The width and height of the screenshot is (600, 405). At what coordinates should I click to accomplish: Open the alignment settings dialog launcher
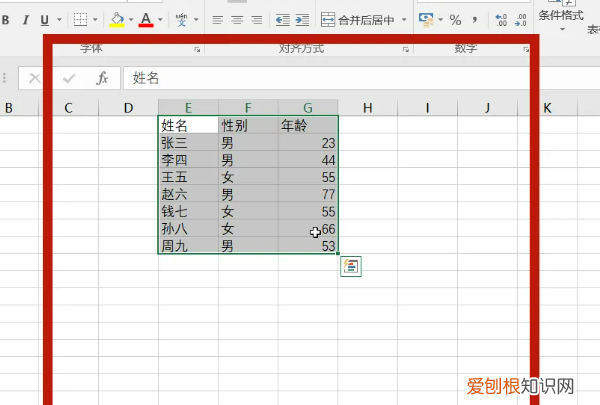[406, 49]
